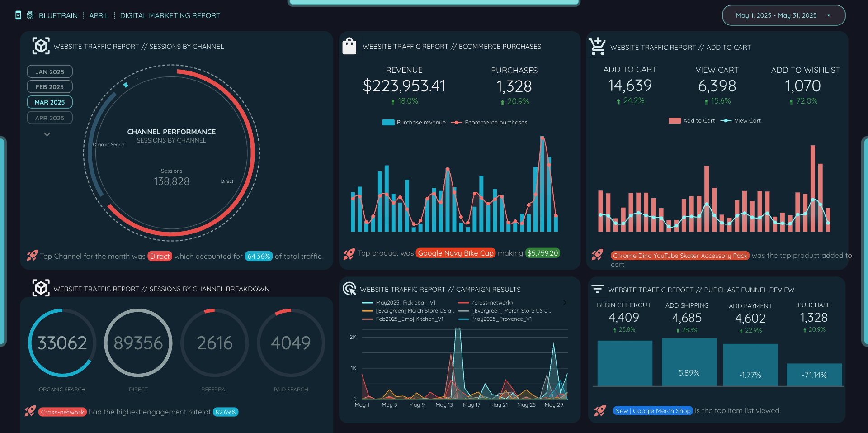The width and height of the screenshot is (868, 433).
Task: Click the cart icon on Add to Cart panel
Action: 597,46
